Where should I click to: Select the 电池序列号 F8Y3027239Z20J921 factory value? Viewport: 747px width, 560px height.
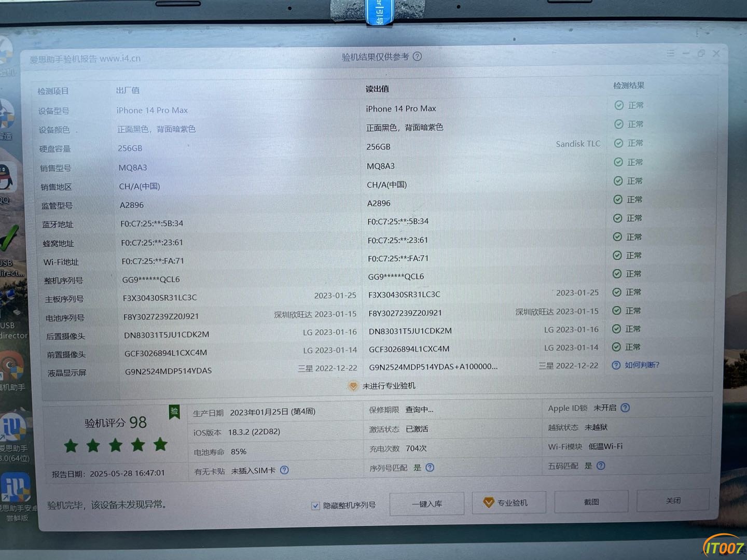click(x=161, y=316)
